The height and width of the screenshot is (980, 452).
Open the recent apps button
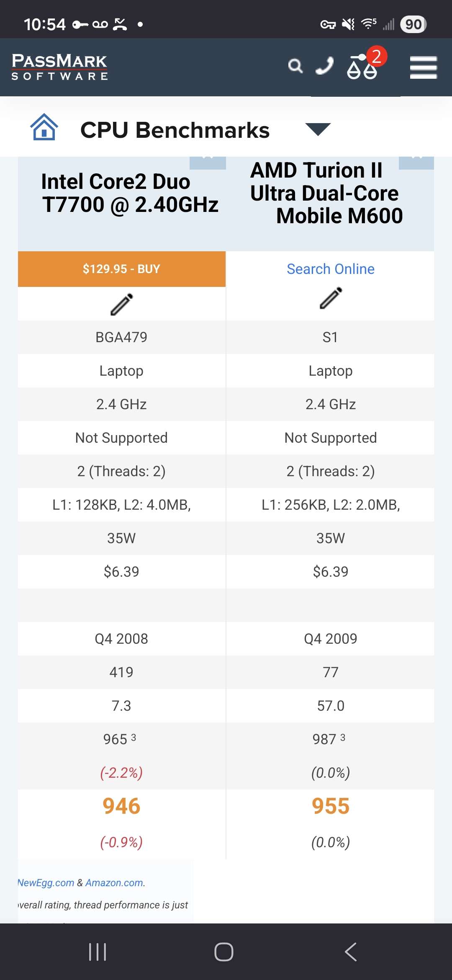(98, 952)
